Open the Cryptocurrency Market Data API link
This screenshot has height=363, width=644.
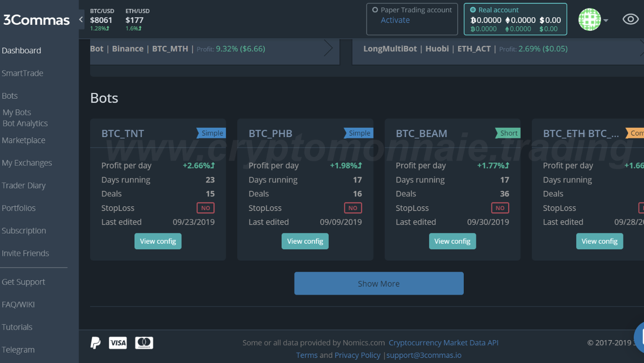pyautogui.click(x=443, y=342)
